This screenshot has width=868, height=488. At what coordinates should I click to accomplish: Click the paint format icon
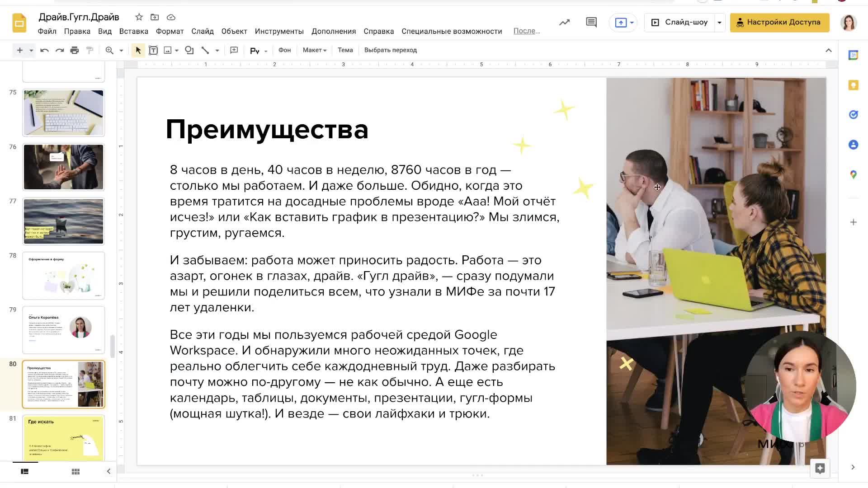[x=90, y=50]
